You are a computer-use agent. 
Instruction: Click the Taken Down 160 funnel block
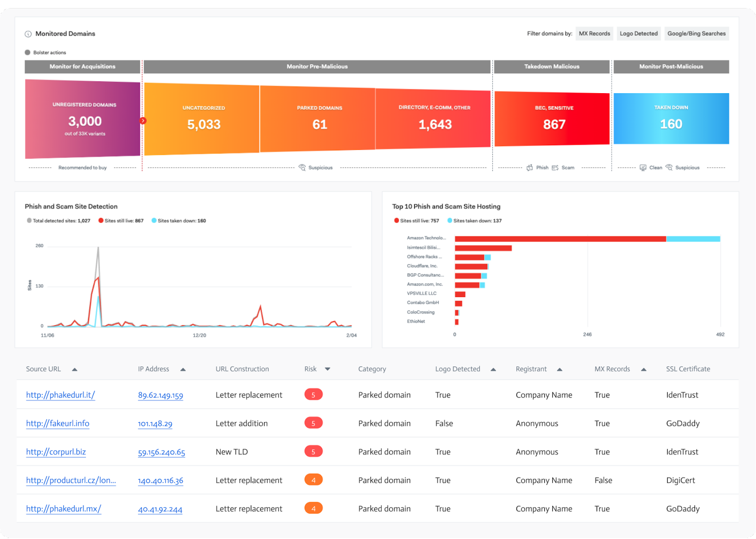tap(671, 119)
